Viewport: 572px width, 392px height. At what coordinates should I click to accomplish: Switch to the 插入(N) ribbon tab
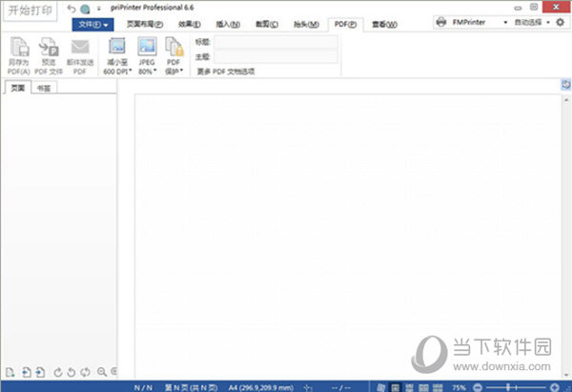228,25
